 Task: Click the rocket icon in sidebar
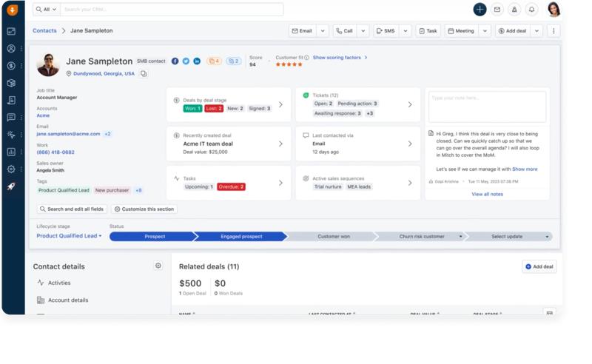[x=11, y=186]
